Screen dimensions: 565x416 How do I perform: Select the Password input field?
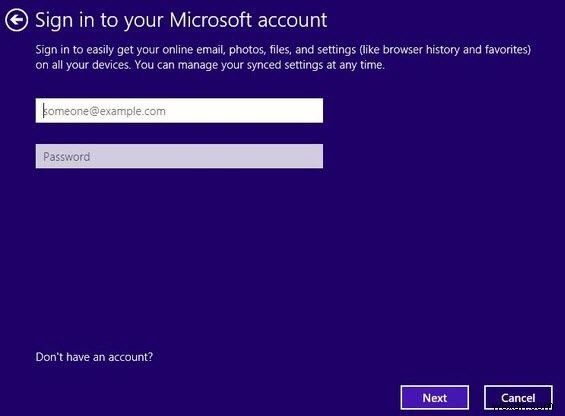coord(179,156)
